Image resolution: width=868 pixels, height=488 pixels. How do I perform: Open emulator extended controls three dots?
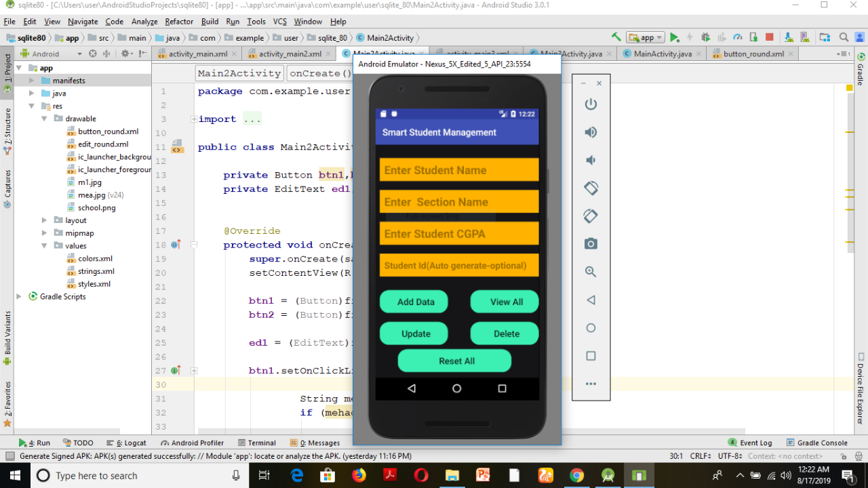(591, 384)
